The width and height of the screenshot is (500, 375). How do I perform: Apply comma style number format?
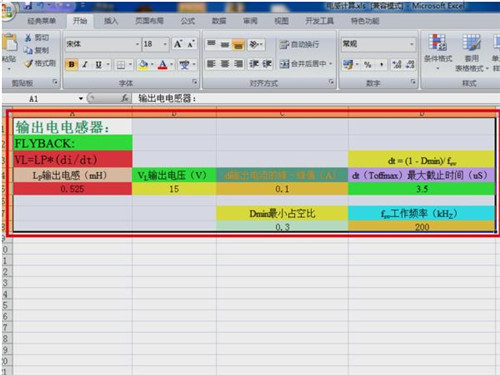click(381, 64)
